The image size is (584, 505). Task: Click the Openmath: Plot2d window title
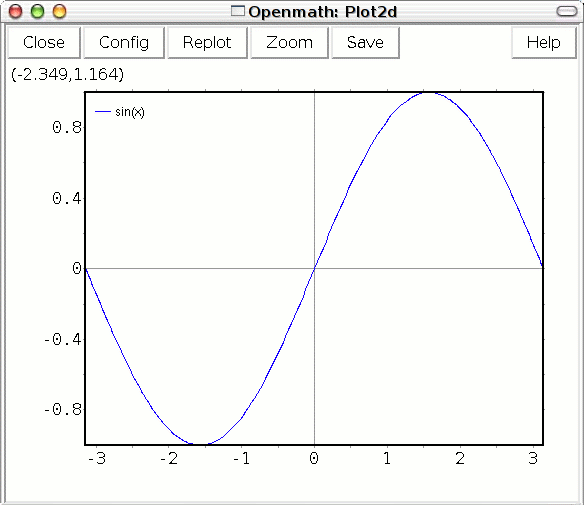coord(323,12)
